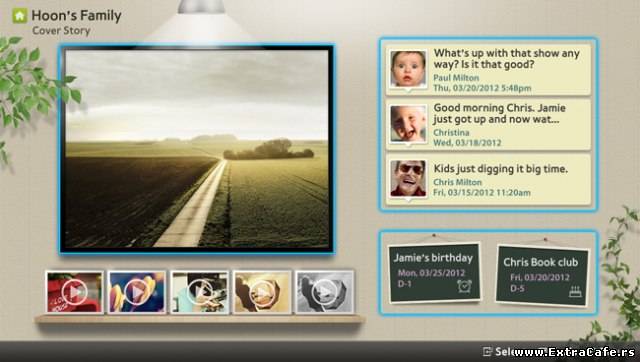Open the alarm clock icon on Jamie's birthday
Image resolution: width=640 pixels, height=362 pixels.
coord(464,286)
